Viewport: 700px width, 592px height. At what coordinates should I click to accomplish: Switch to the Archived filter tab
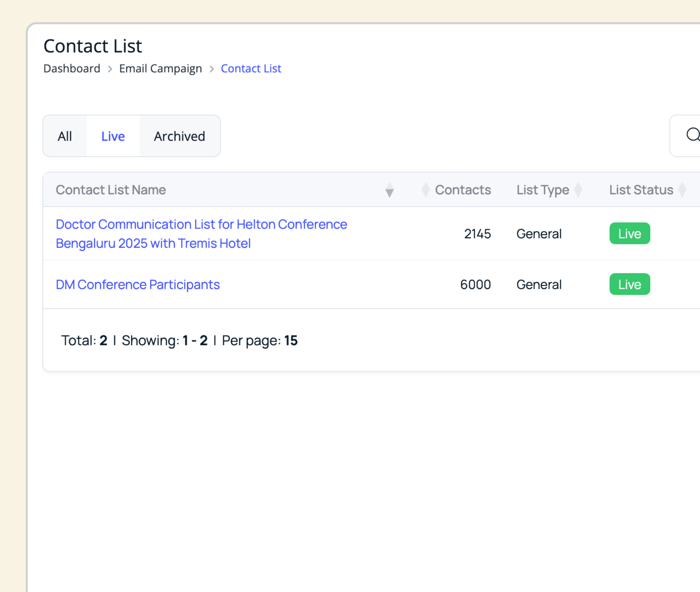pos(179,136)
